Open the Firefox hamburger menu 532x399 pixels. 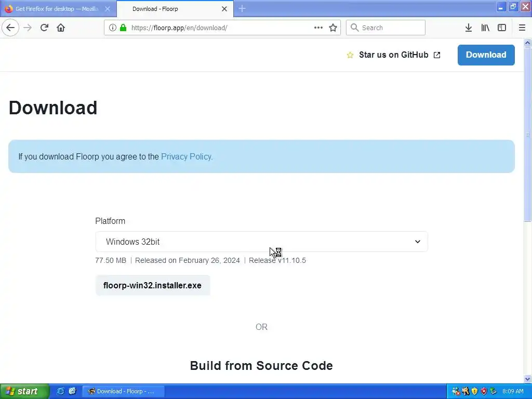(x=522, y=28)
